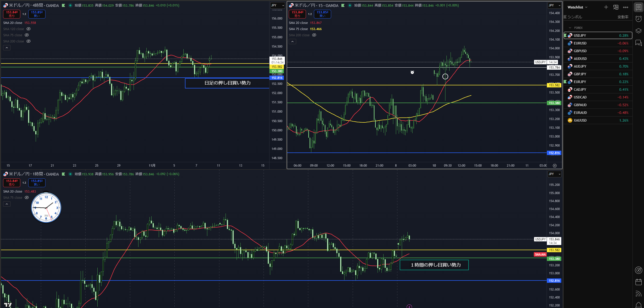This screenshot has height=308, width=644.
Task: Collapse the FOREX watchlist section
Action: click(x=570, y=28)
